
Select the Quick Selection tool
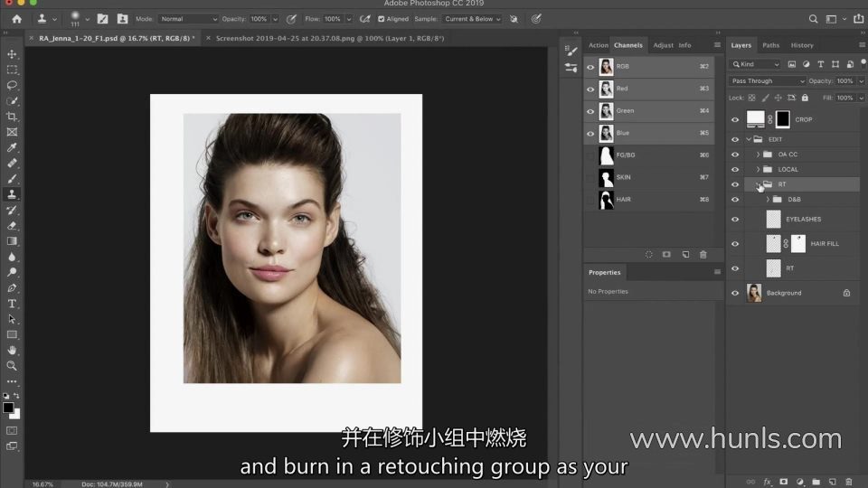12,100
